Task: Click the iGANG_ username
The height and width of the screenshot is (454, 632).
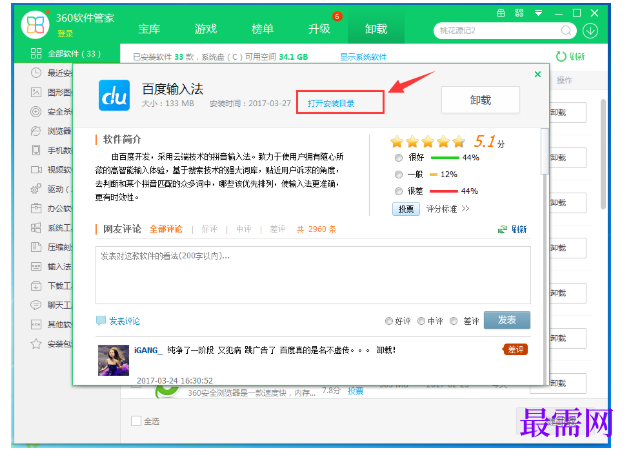Action: tap(148, 350)
